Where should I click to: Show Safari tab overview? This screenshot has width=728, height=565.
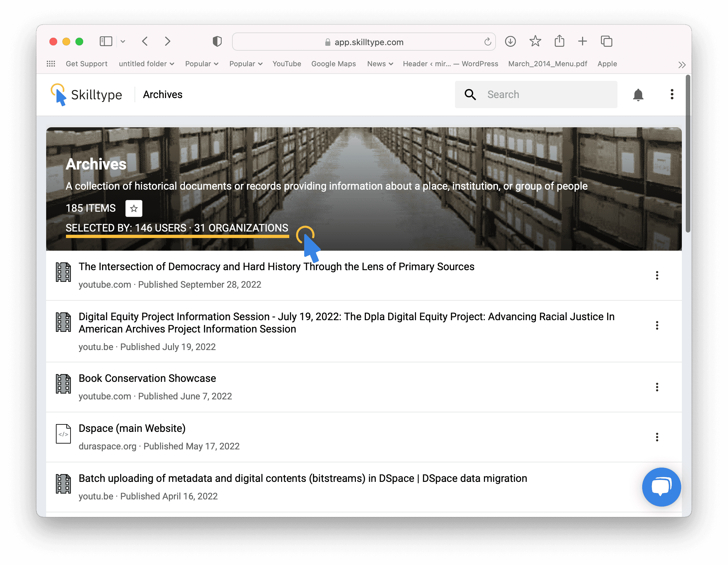pyautogui.click(x=606, y=42)
